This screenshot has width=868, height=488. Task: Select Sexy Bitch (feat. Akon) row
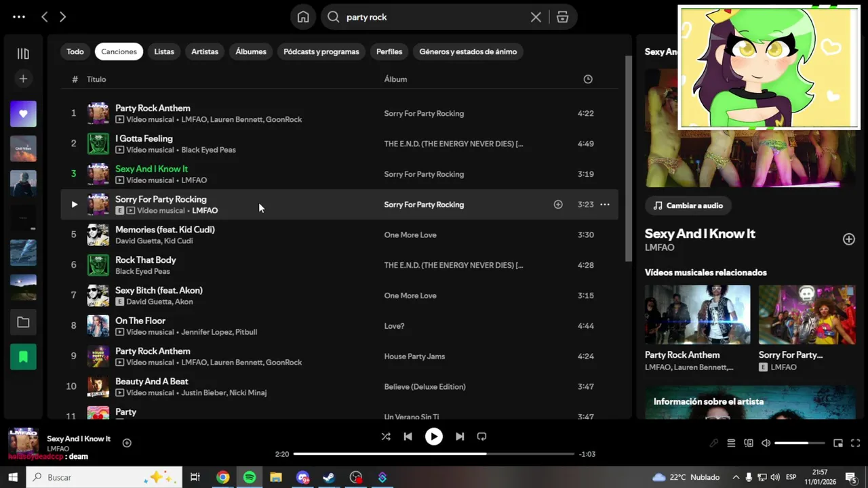click(x=339, y=296)
